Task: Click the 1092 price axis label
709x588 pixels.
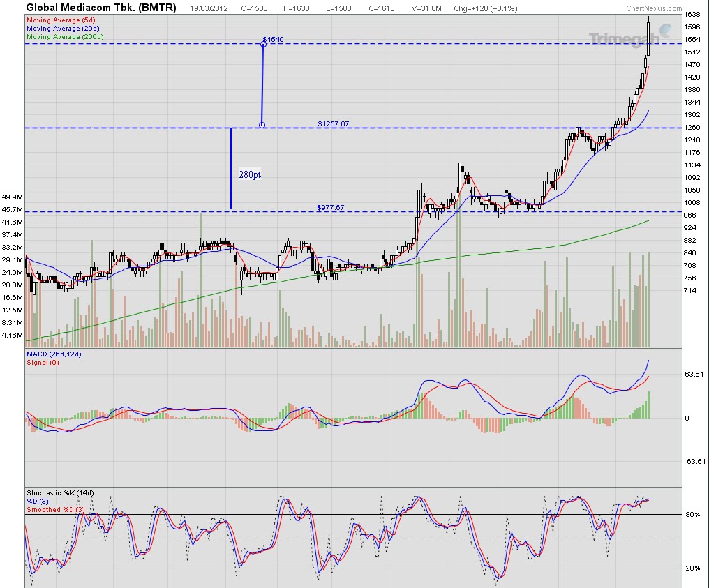Action: [692, 178]
